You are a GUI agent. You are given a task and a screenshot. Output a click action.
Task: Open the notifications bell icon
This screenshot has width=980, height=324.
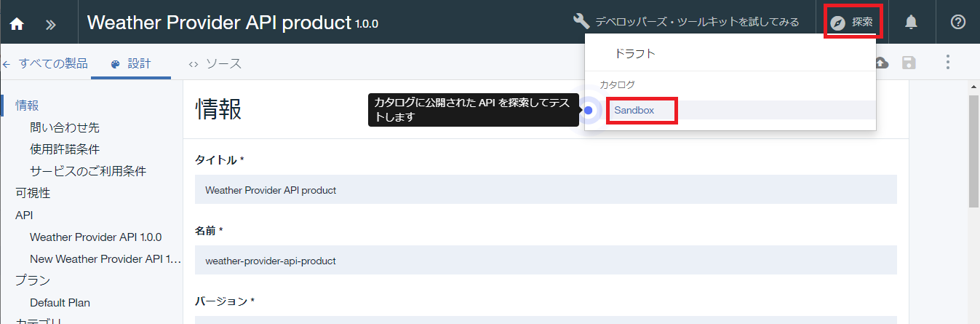pyautogui.click(x=911, y=22)
